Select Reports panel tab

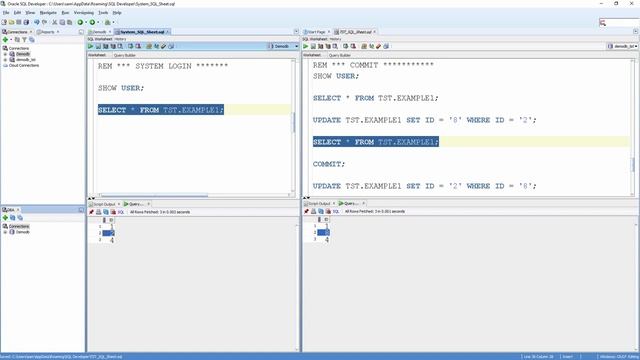(47, 32)
